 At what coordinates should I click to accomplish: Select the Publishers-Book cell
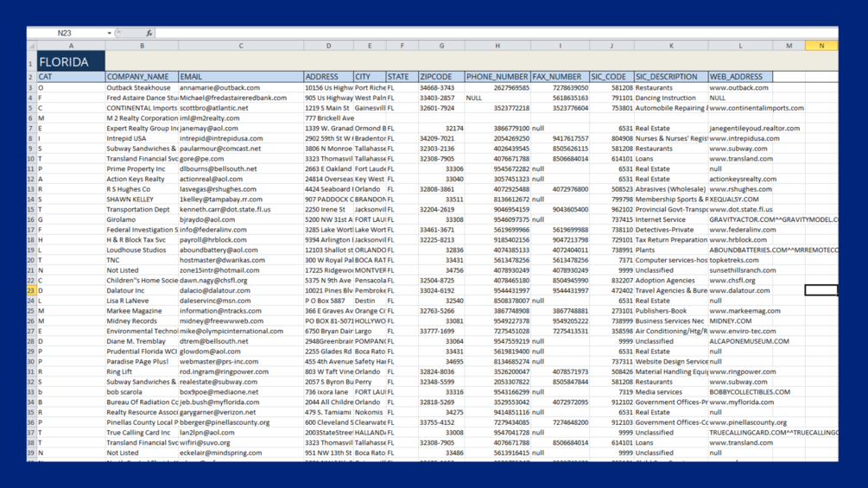[x=671, y=311]
